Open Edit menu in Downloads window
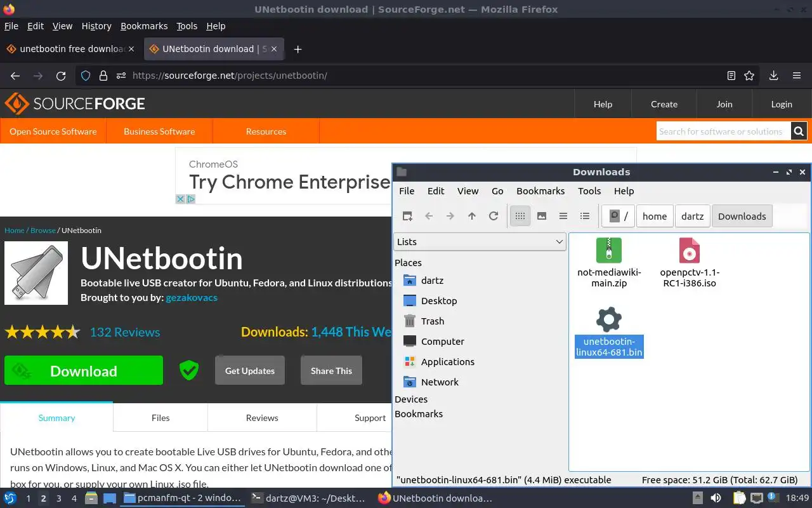Screen dimensions: 812x508 coord(436,191)
